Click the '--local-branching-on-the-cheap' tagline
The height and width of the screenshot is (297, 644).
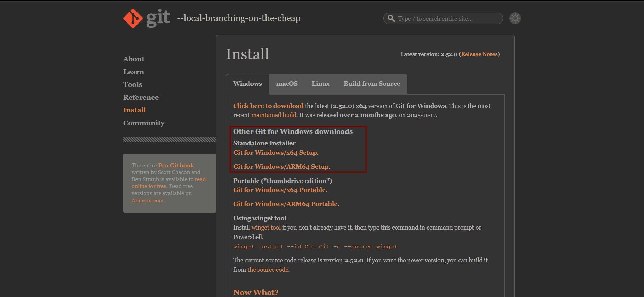[x=239, y=18]
